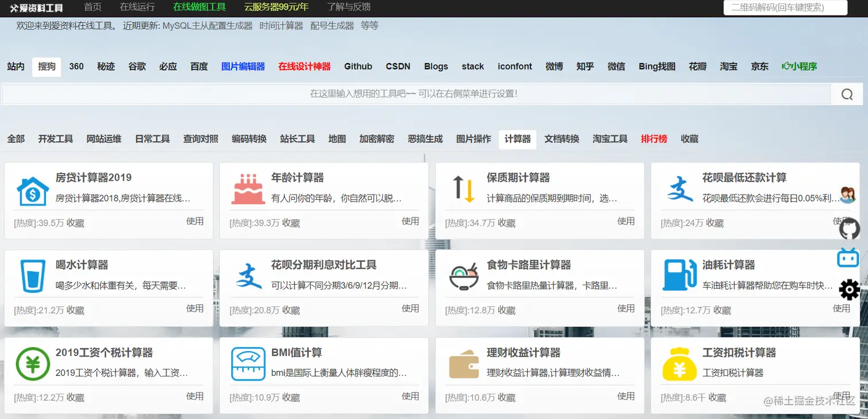Click the 花呗分期利息对比工具 title
This screenshot has height=419, width=868.
324,265
